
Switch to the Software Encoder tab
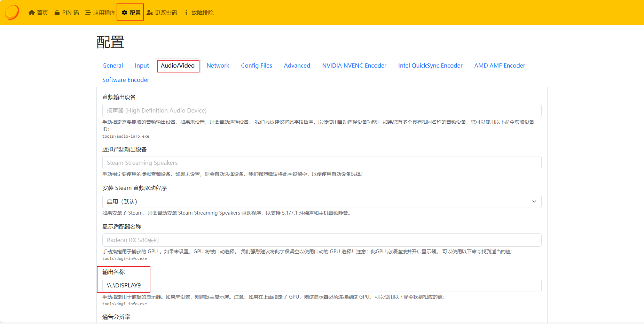[126, 80]
